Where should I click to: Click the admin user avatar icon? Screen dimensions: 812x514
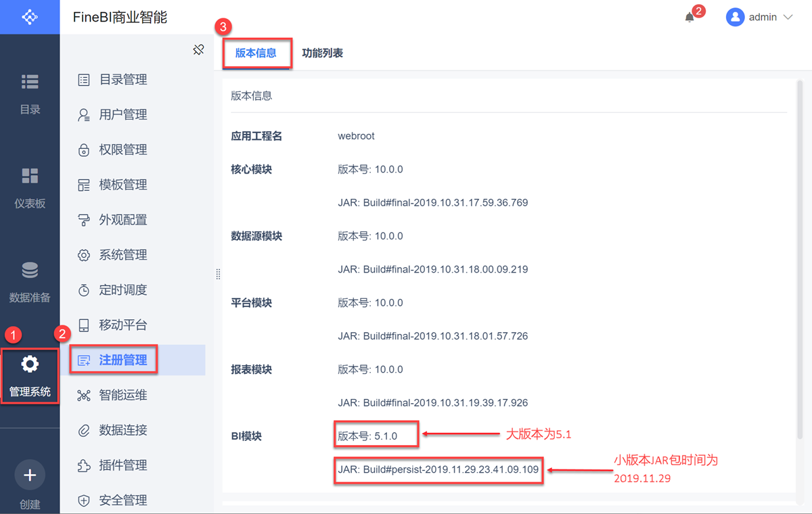pyautogui.click(x=735, y=17)
